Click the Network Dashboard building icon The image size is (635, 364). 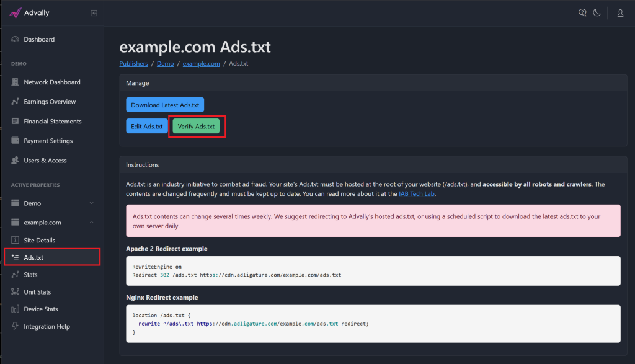15,82
